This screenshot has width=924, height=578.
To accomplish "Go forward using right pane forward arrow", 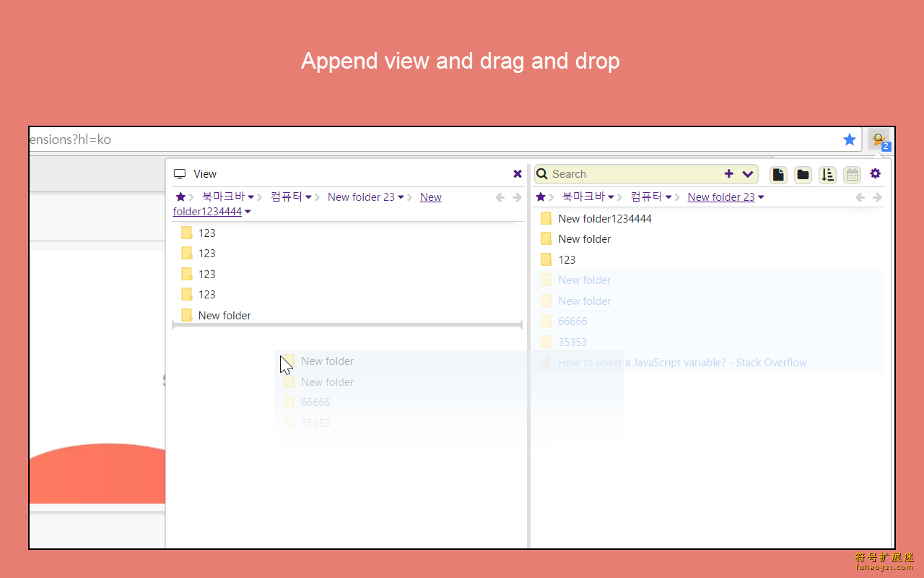I will (877, 197).
